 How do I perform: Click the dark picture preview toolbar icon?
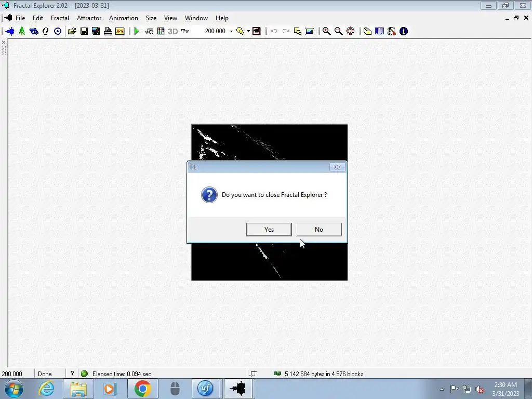[257, 31]
